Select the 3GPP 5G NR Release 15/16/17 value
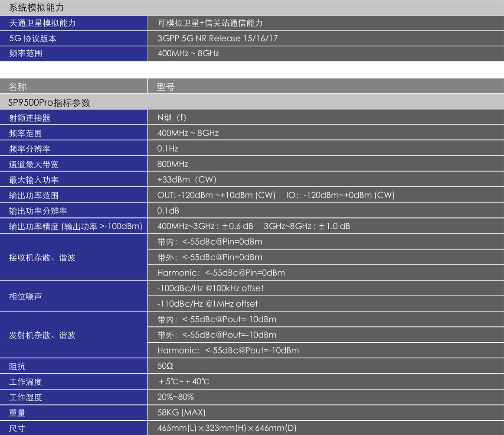Viewport: 504px width, 435px height. 218,39
